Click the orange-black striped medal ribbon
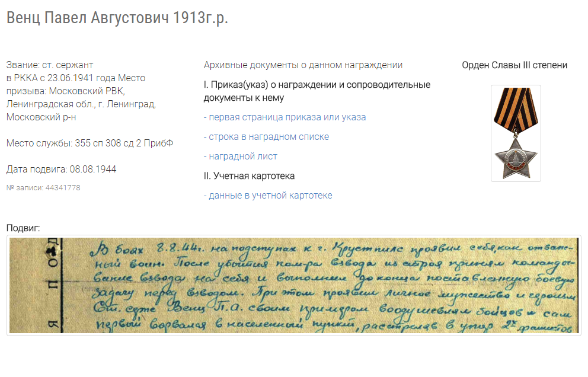Screen dimensions: 588x377 pos(515,106)
